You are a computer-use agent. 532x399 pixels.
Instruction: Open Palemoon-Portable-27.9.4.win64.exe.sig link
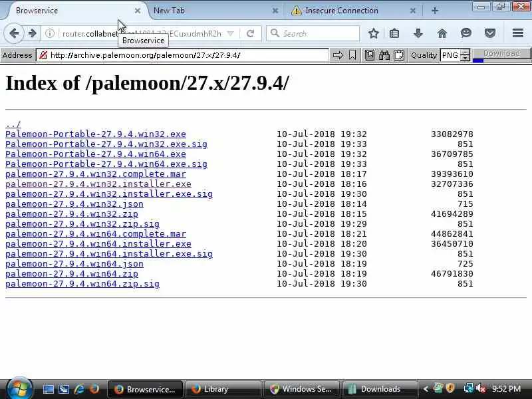106,164
